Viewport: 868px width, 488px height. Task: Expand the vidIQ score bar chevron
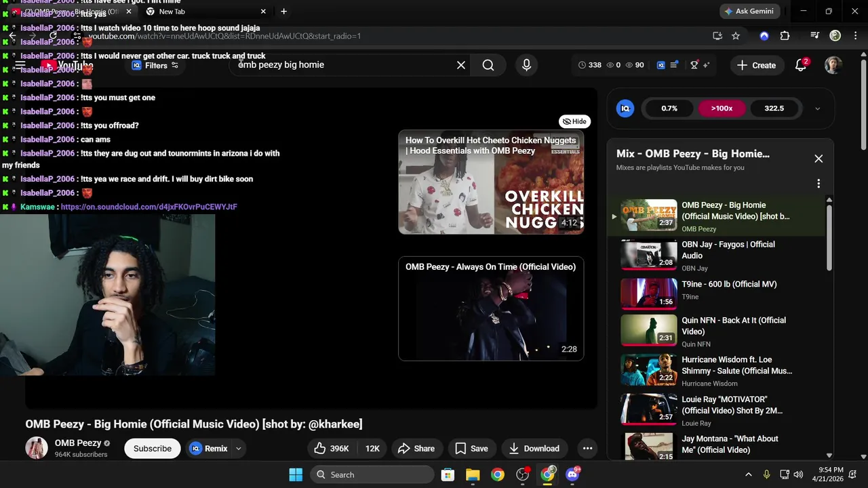pos(817,108)
